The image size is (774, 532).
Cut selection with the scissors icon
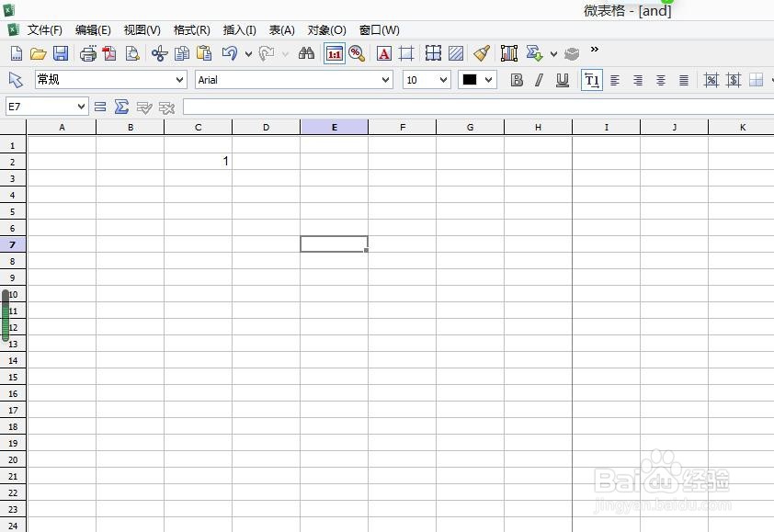(159, 53)
